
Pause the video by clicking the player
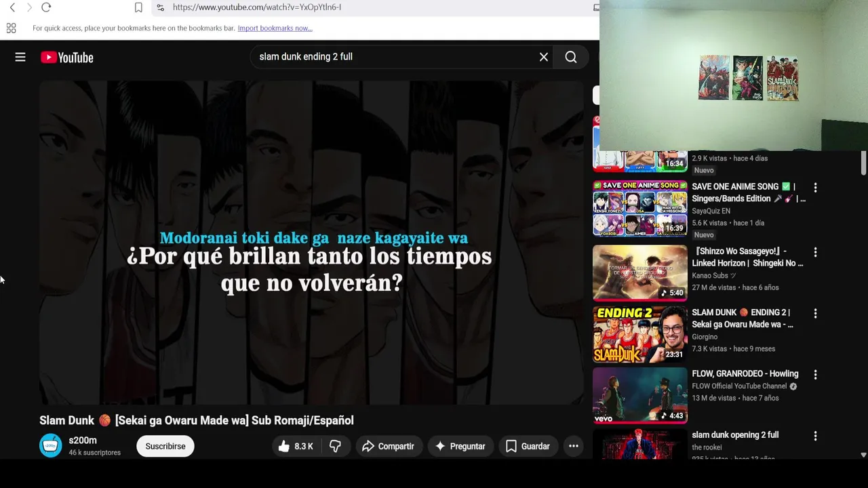311,243
